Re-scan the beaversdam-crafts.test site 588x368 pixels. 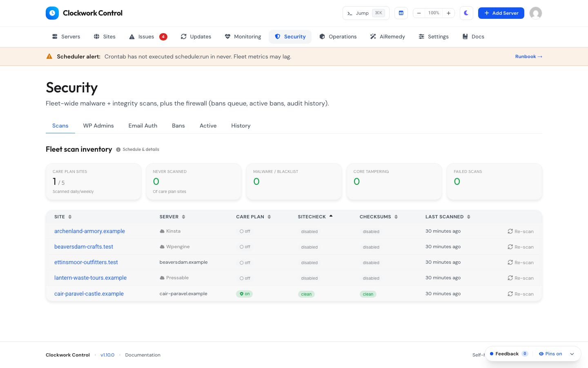521,247
